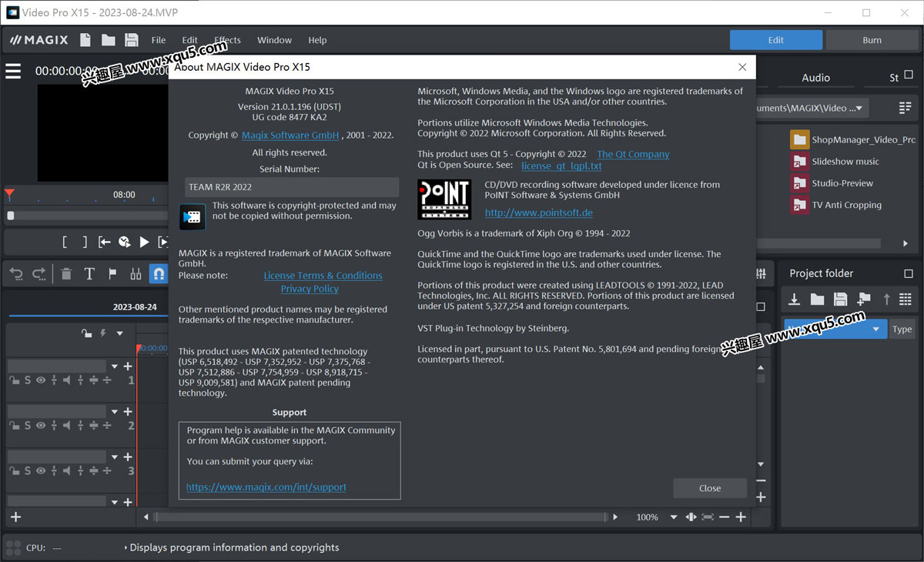Viewport: 924px width, 562px height.
Task: Set the range in-point bracket
Action: tap(65, 242)
